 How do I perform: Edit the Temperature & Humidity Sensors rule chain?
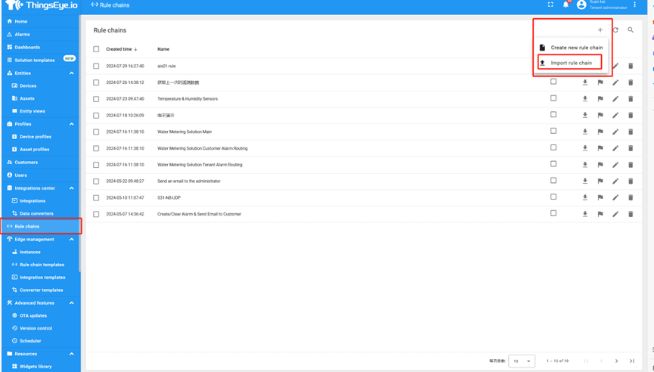615,99
